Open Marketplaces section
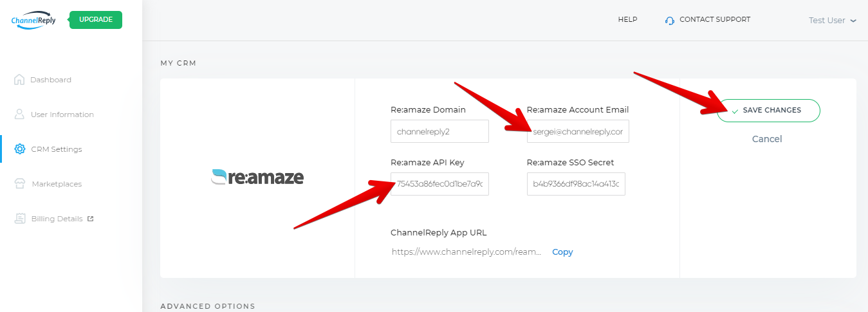This screenshot has height=312, width=868. coord(57,184)
